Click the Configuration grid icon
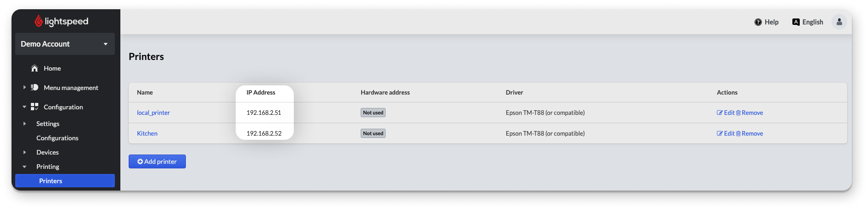The height and width of the screenshot is (209, 868). point(35,107)
